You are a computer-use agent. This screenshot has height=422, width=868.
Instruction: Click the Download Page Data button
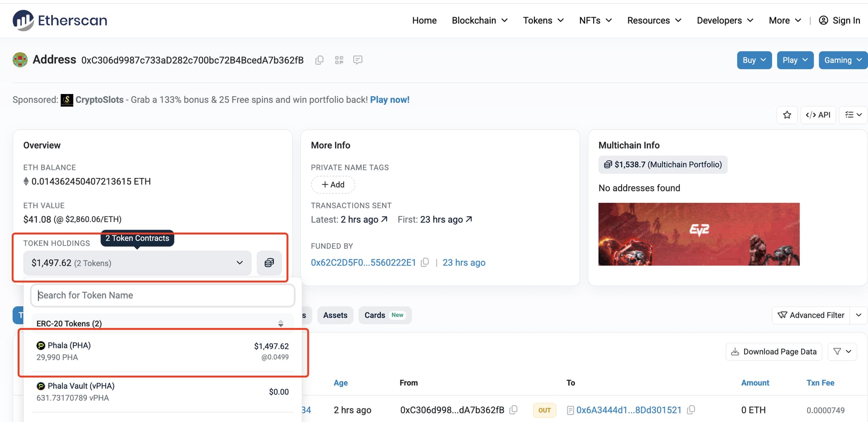coord(774,352)
